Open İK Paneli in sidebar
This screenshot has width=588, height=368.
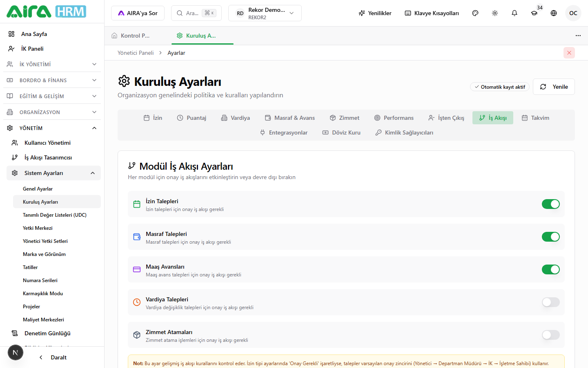tap(52, 49)
